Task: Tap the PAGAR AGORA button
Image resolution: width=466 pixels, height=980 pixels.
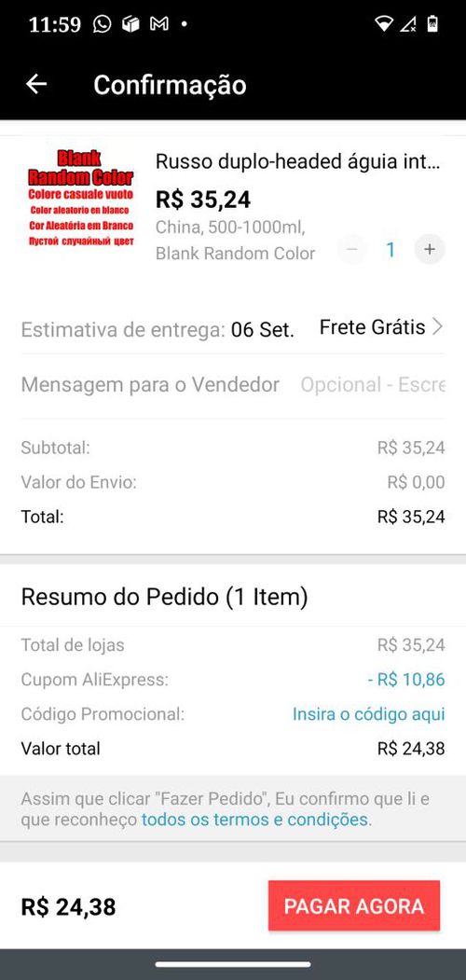Action: coord(354,905)
